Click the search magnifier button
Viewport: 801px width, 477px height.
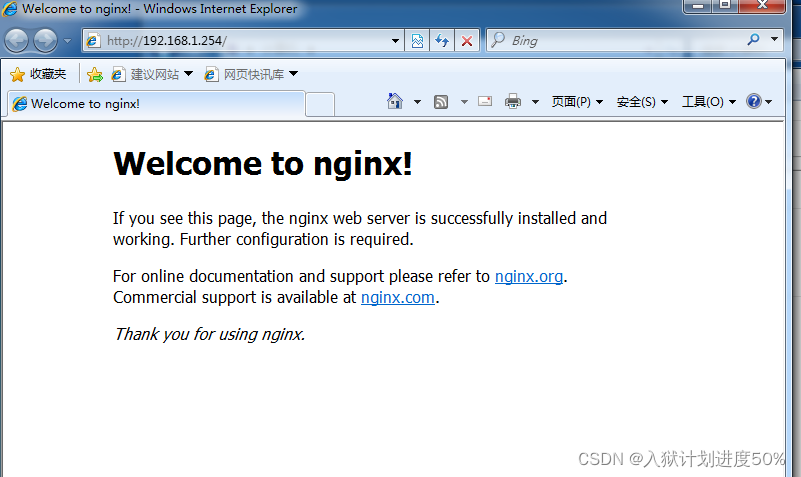click(x=753, y=39)
